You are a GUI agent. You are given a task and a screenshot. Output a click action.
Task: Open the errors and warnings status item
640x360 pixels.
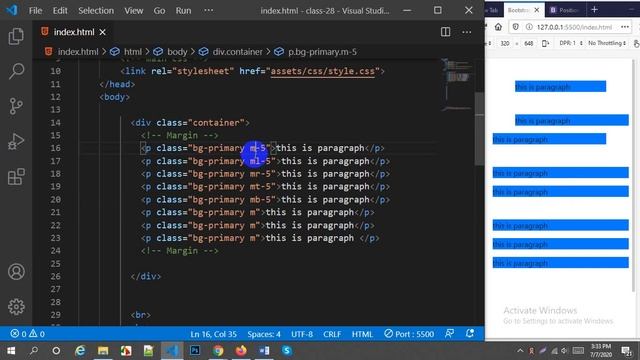coord(28,334)
